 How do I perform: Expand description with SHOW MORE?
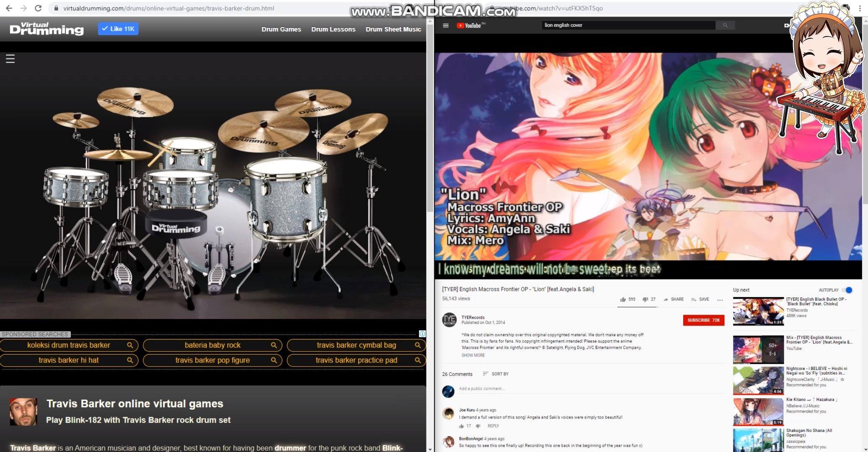point(473,355)
